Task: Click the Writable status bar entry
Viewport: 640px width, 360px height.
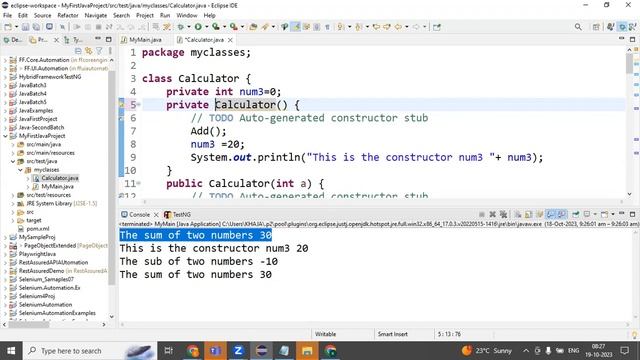Action: click(325, 334)
